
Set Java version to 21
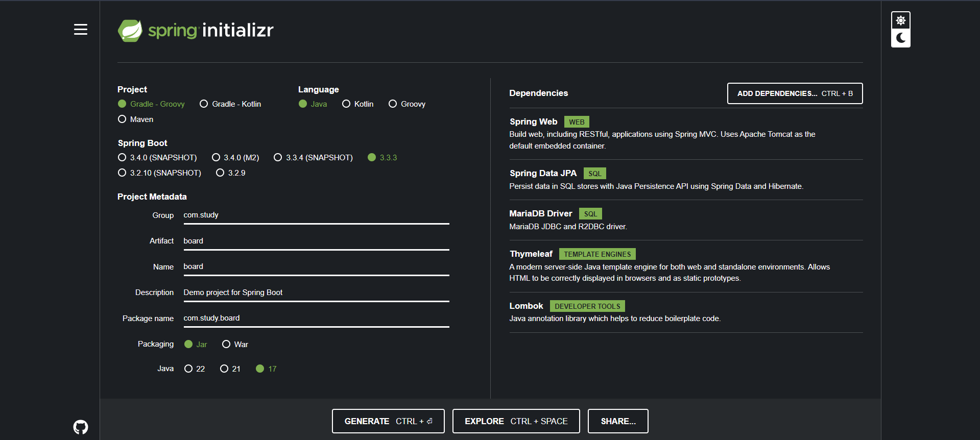click(230, 369)
